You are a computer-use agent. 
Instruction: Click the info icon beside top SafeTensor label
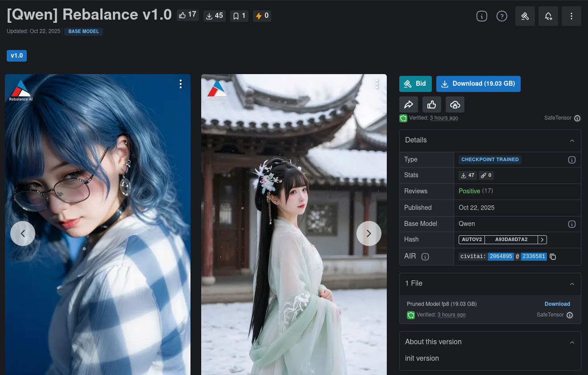[577, 118]
